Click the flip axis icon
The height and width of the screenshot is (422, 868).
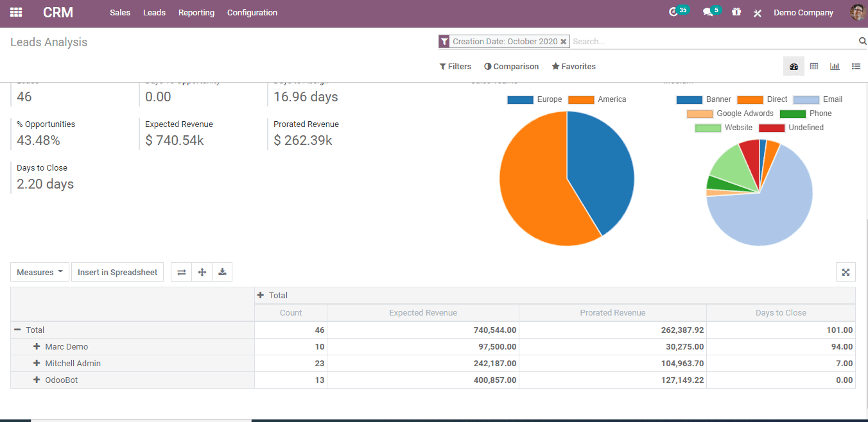182,272
